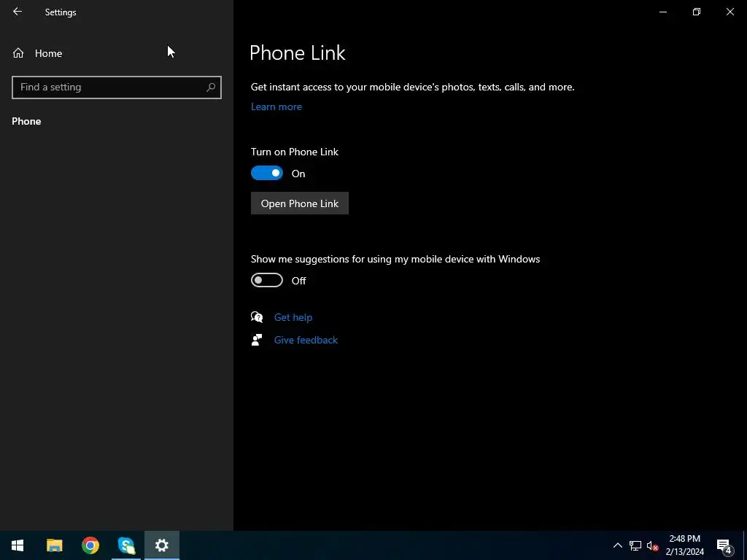Open the Get help link
The image size is (747, 560).
coord(293,317)
